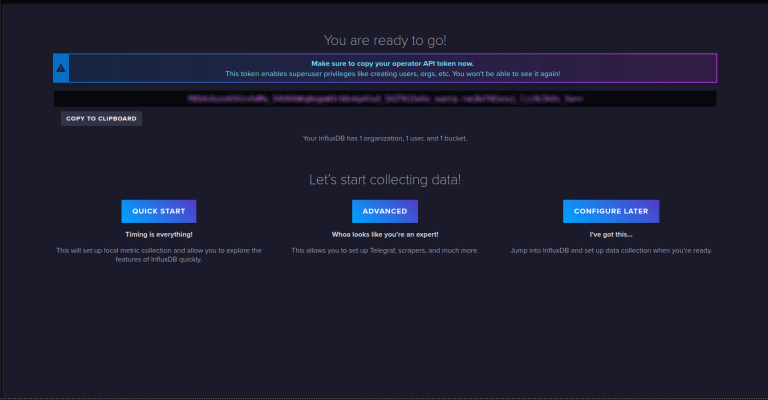
Task: Click the empty dark area below the setup options
Action: 385,330
